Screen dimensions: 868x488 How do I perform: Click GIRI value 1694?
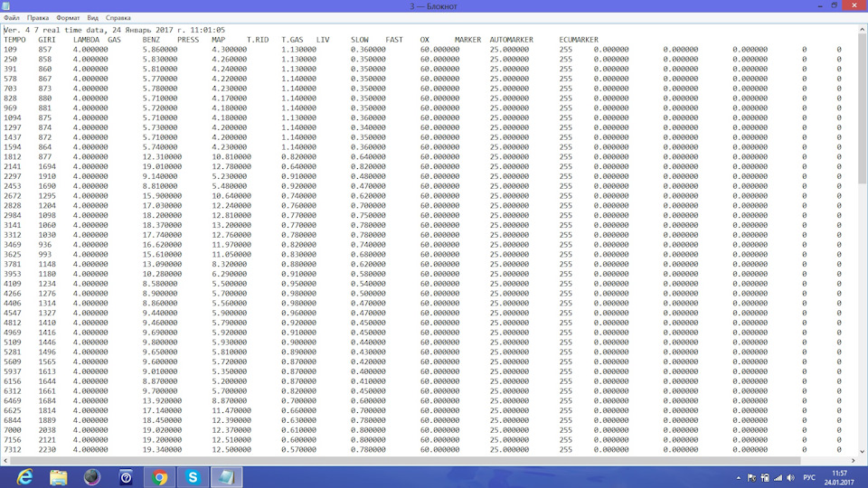(x=47, y=166)
